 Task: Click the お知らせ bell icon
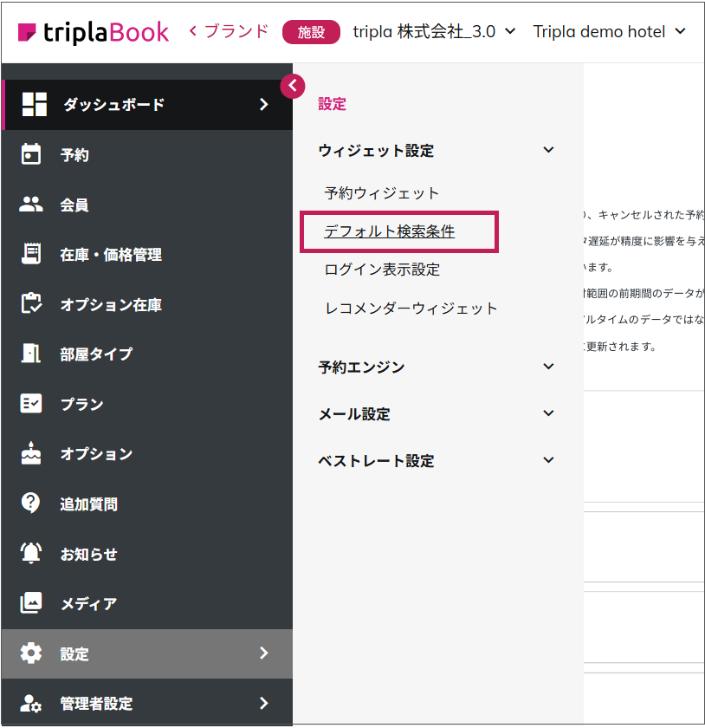pyautogui.click(x=31, y=554)
